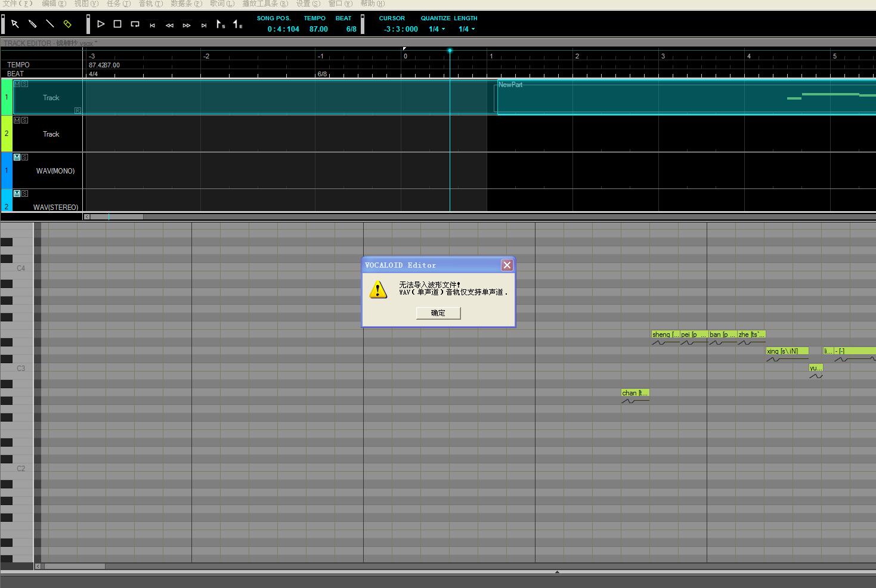The image size is (876, 588).
Task: Confirm the error with 确定 button
Action: click(x=438, y=313)
